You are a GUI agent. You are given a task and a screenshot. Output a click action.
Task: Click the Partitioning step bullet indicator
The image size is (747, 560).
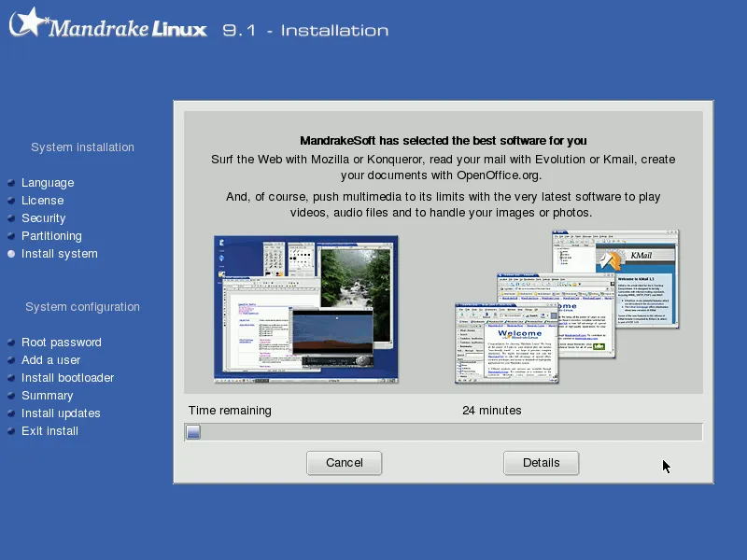[x=11, y=236]
